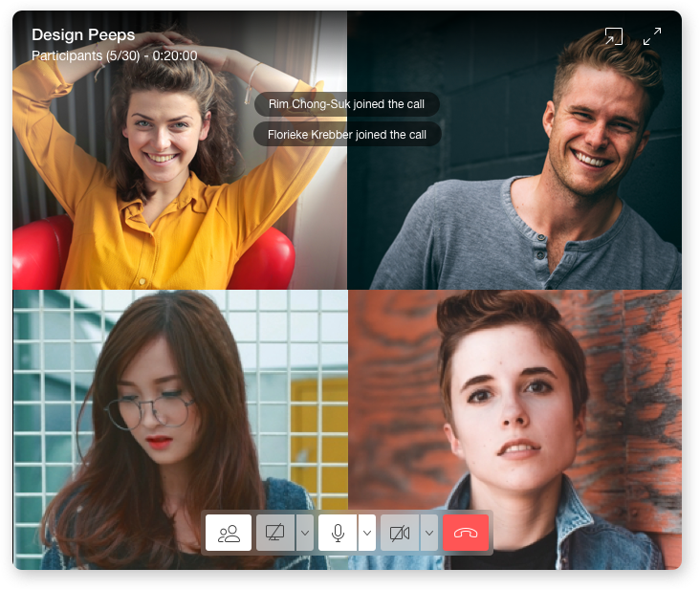
Task: Mute the microphone button
Action: pos(338,533)
